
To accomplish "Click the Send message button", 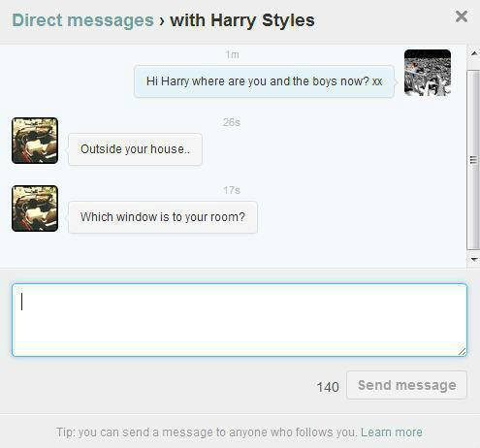I will [406, 385].
